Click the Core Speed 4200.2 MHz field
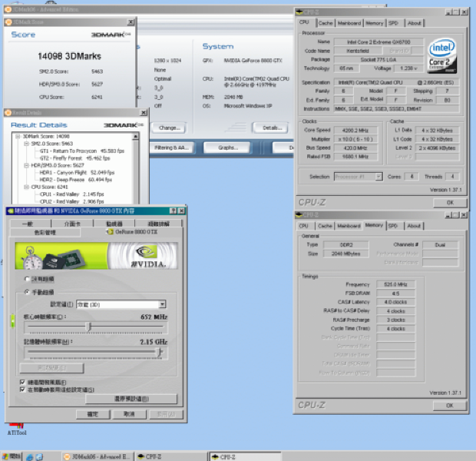This screenshot has height=461, width=476. (x=355, y=131)
